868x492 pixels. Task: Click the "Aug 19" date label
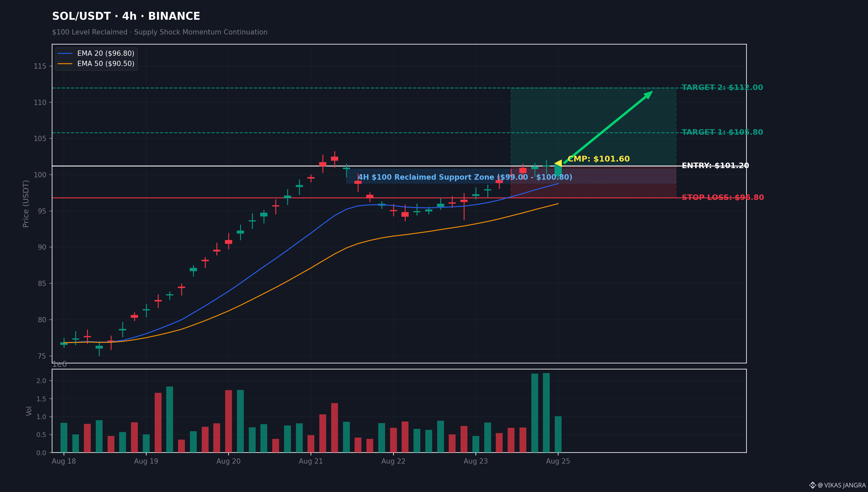(x=146, y=461)
